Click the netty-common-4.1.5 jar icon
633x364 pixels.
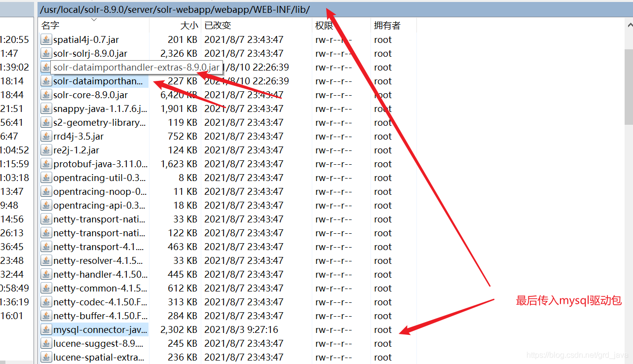(46, 288)
